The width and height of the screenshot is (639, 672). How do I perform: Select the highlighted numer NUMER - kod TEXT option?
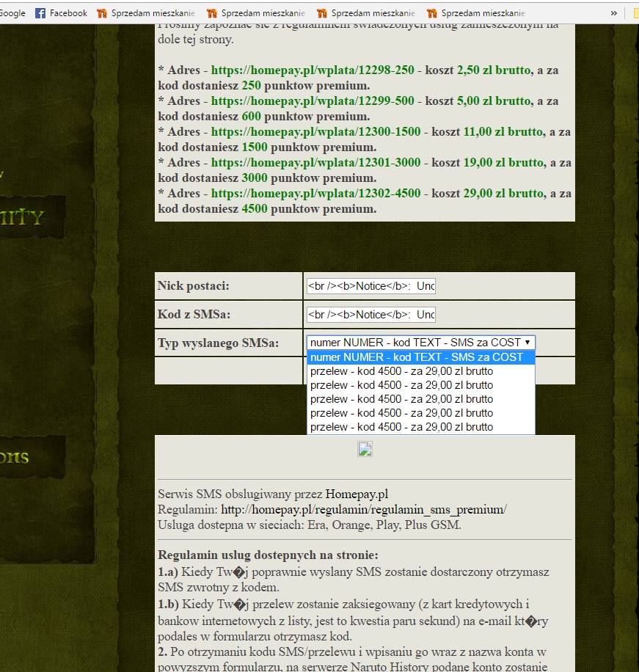click(421, 357)
